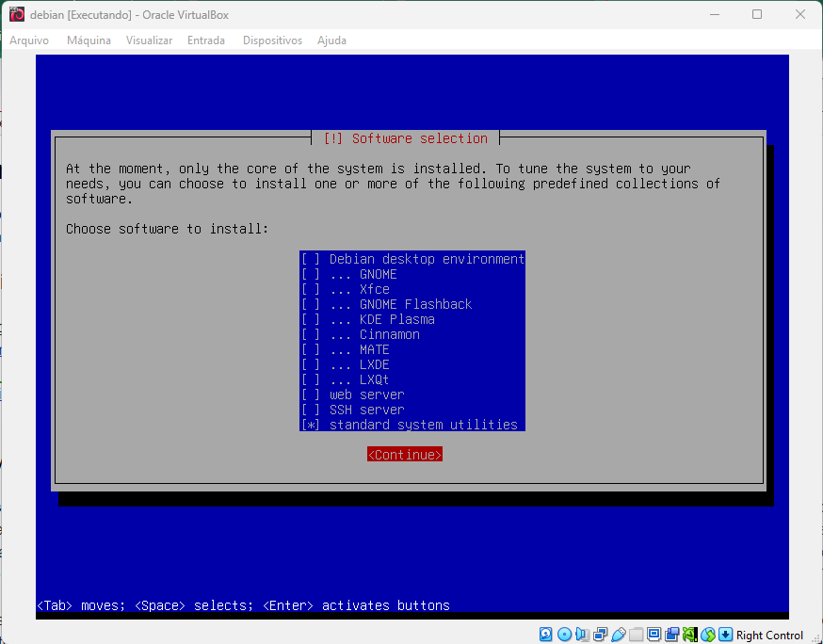The height and width of the screenshot is (644, 823).
Task: Tick the Cinnamon checkbox
Action: coord(310,334)
